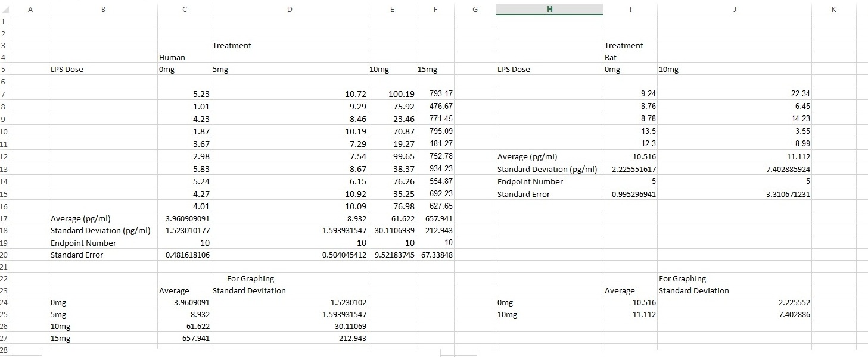Select the row 17 header
868x357 pixels.
(4, 219)
